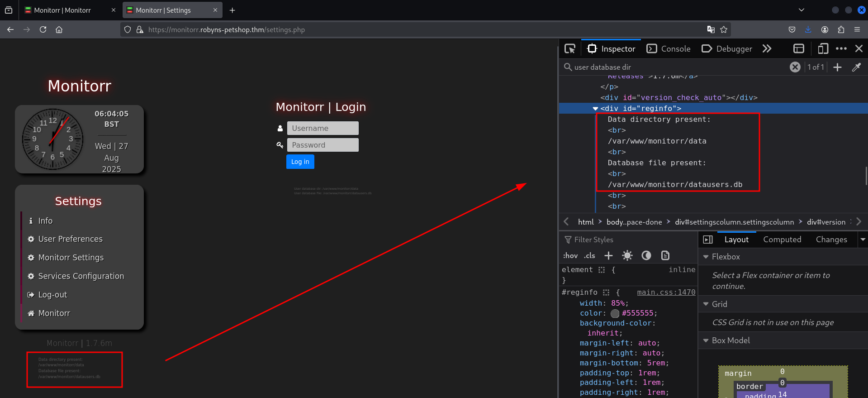Collapse the Box Model section

pos(706,340)
